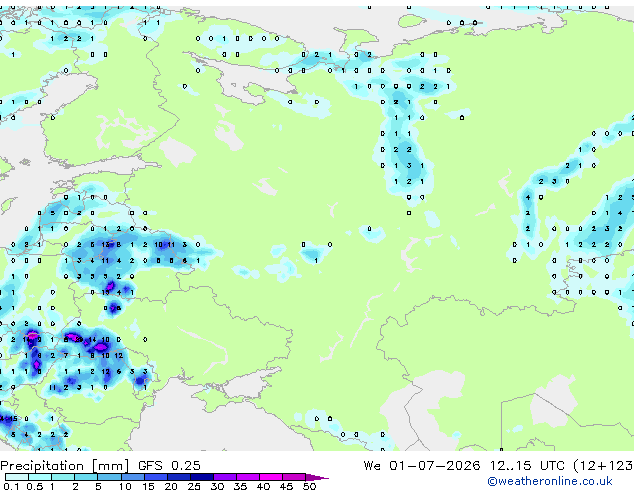Click the "(12+123" forecast offset text

(603, 466)
